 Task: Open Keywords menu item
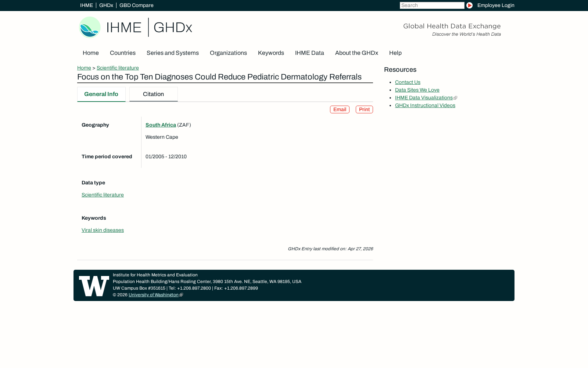271,53
